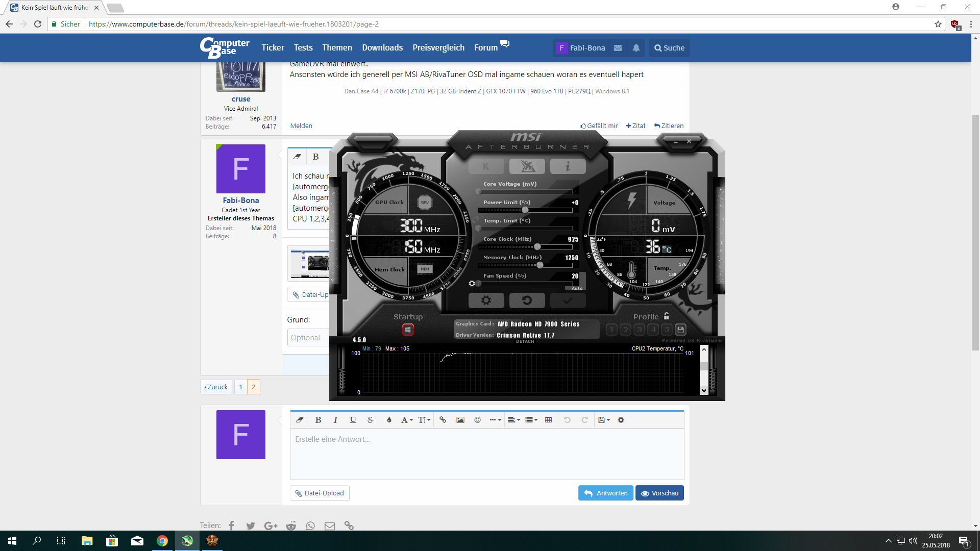Screen dimensions: 980x551
Task: Click the reset settings circular arrow button
Action: [x=527, y=300]
